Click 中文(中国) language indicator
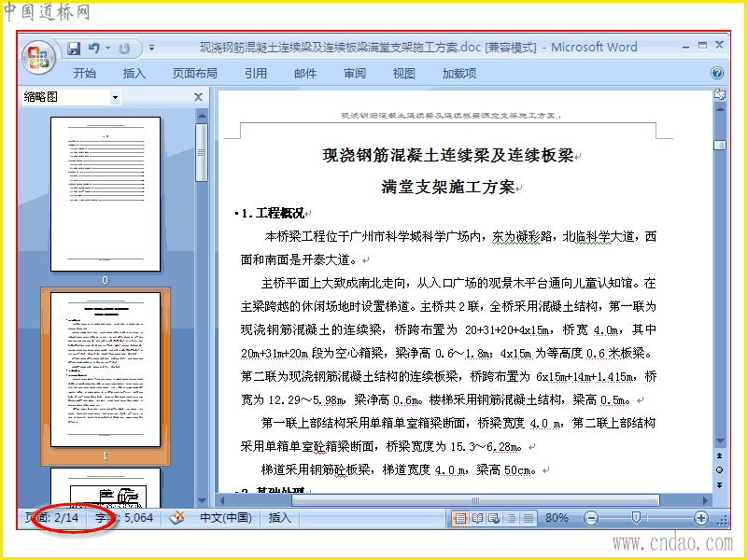This screenshot has width=747, height=560. click(226, 518)
